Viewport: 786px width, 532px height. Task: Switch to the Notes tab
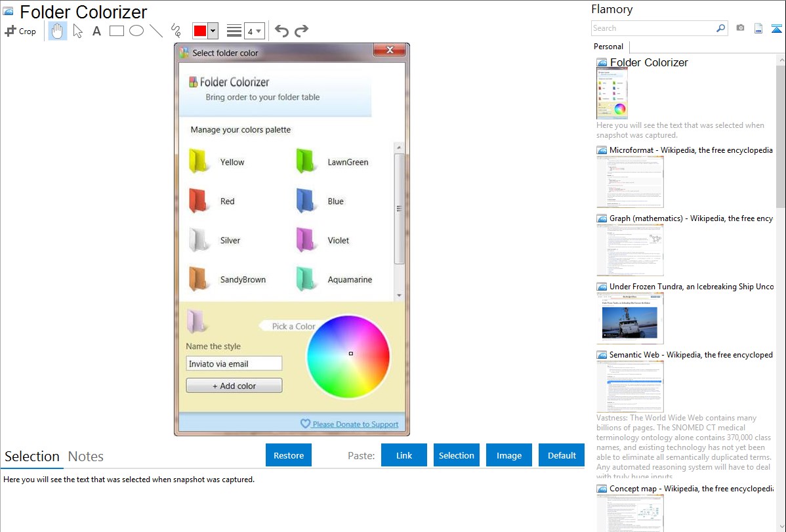(86, 457)
